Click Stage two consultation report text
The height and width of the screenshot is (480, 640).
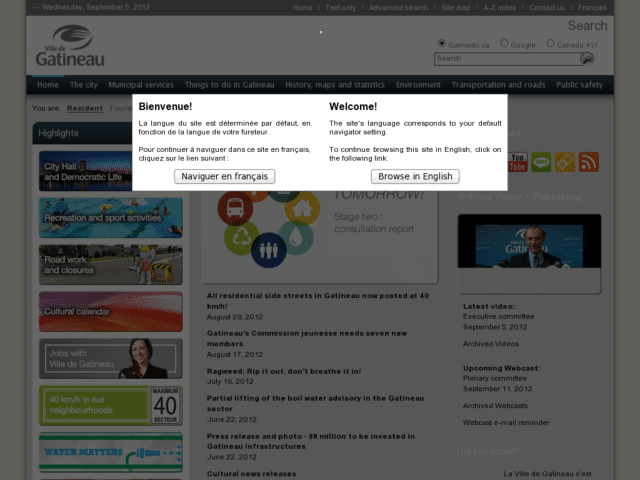pyautogui.click(x=374, y=223)
